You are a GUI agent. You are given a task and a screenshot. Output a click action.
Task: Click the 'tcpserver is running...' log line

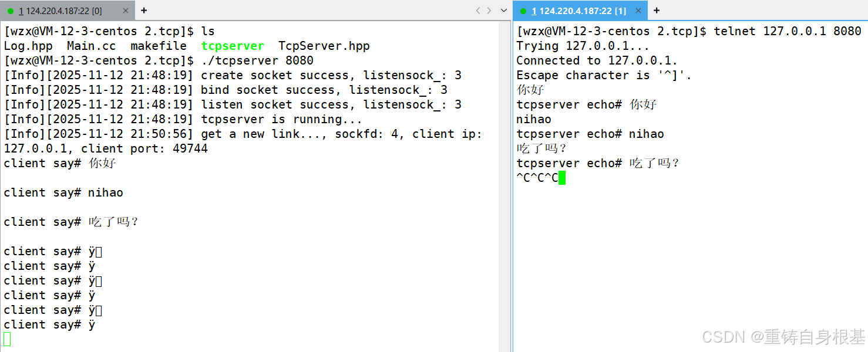click(281, 119)
